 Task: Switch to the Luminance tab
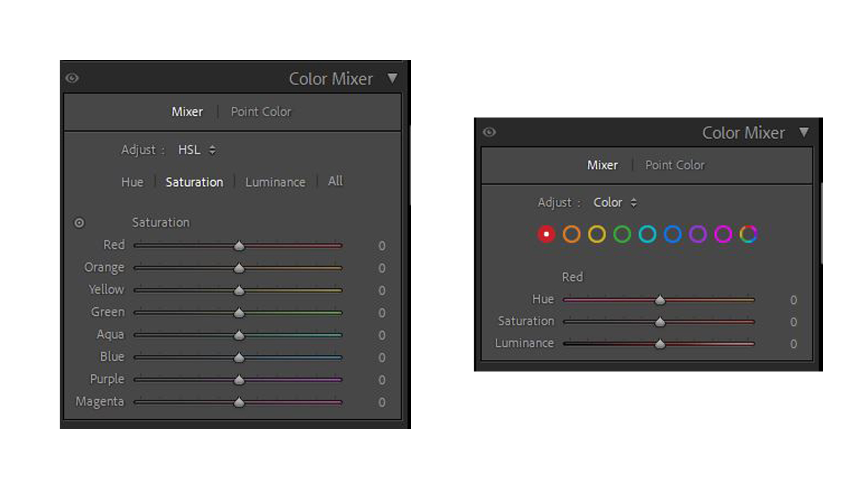[x=275, y=182]
